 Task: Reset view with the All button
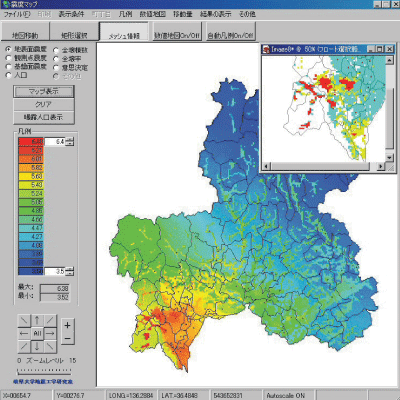click(x=37, y=333)
